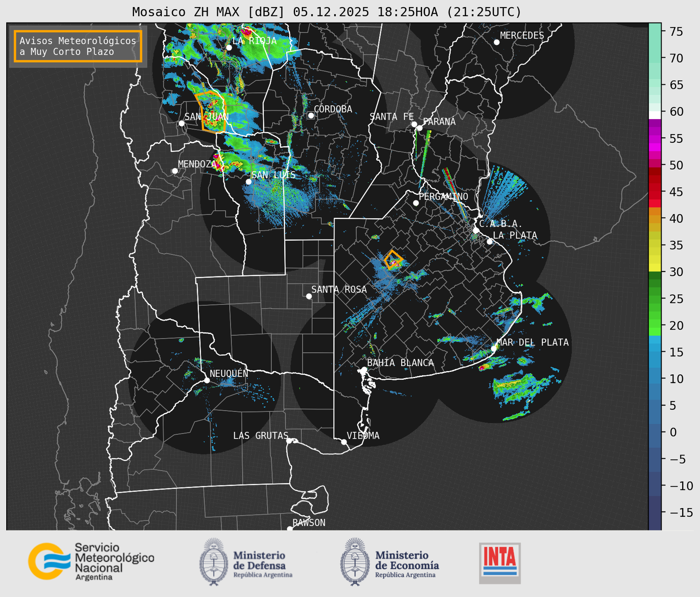Click the 60 dBZ white band on scale
The image size is (700, 597).
pyautogui.click(x=655, y=115)
